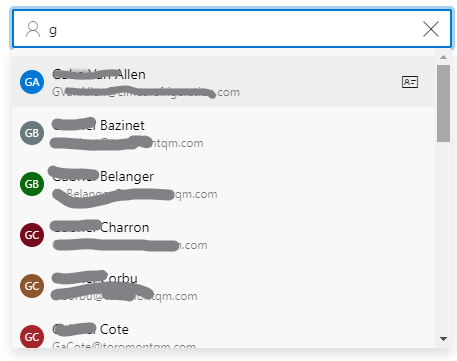This screenshot has height=361, width=457.
Task: Click the clear X icon in search box
Action: click(431, 29)
